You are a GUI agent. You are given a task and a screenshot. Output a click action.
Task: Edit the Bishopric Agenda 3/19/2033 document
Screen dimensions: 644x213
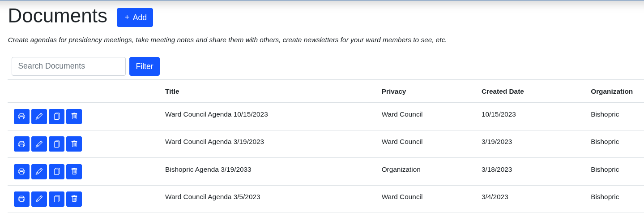click(39, 172)
